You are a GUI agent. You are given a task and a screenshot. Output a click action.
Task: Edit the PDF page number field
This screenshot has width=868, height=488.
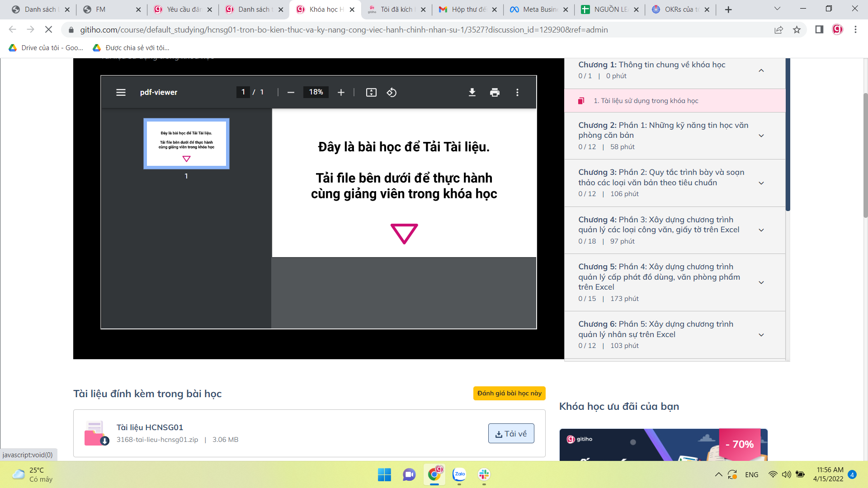243,92
